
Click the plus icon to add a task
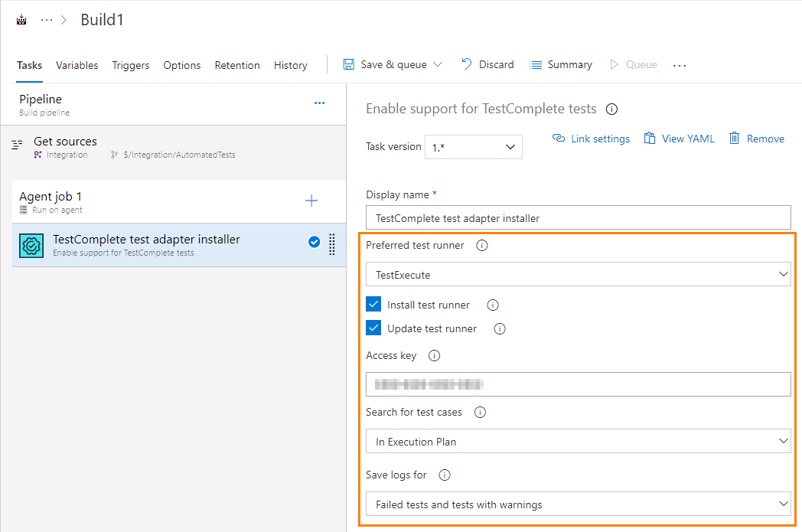[311, 201]
